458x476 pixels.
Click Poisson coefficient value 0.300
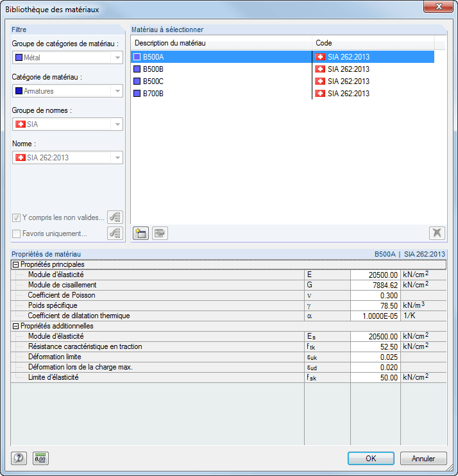375,296
